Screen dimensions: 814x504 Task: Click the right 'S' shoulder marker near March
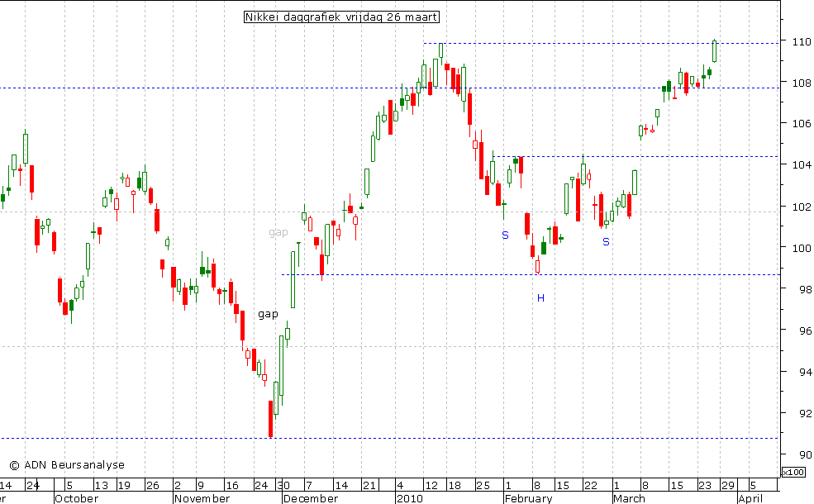(606, 242)
